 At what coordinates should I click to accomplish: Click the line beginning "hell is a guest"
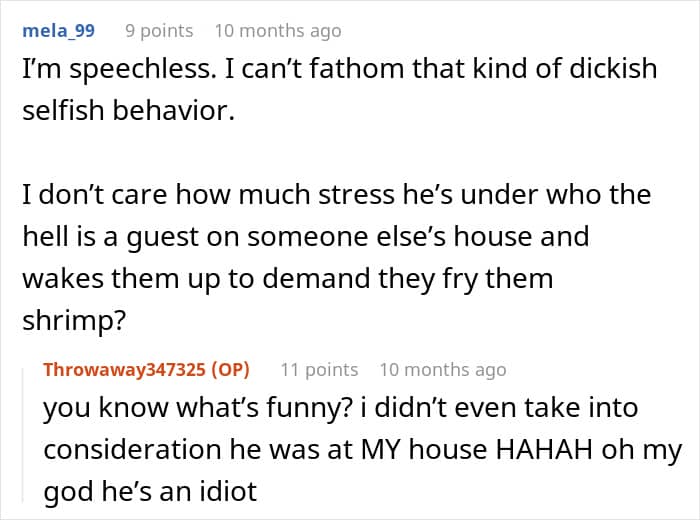(x=306, y=237)
